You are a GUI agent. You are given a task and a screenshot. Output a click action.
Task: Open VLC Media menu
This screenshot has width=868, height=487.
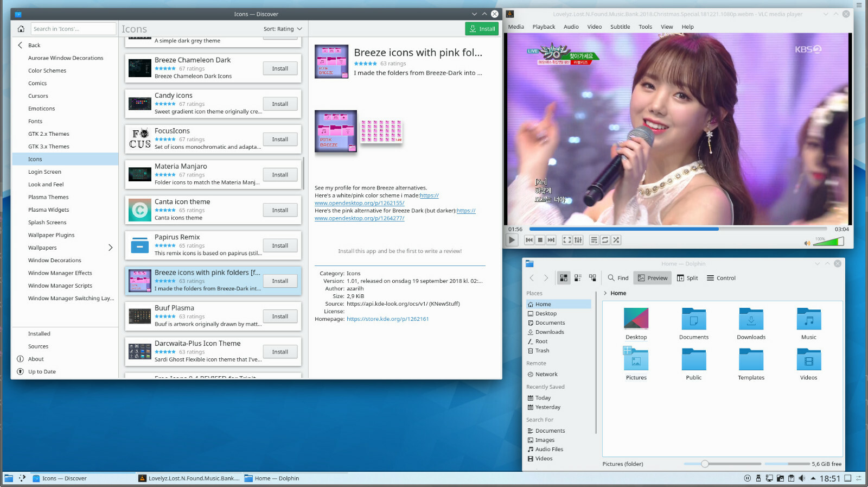pos(516,27)
